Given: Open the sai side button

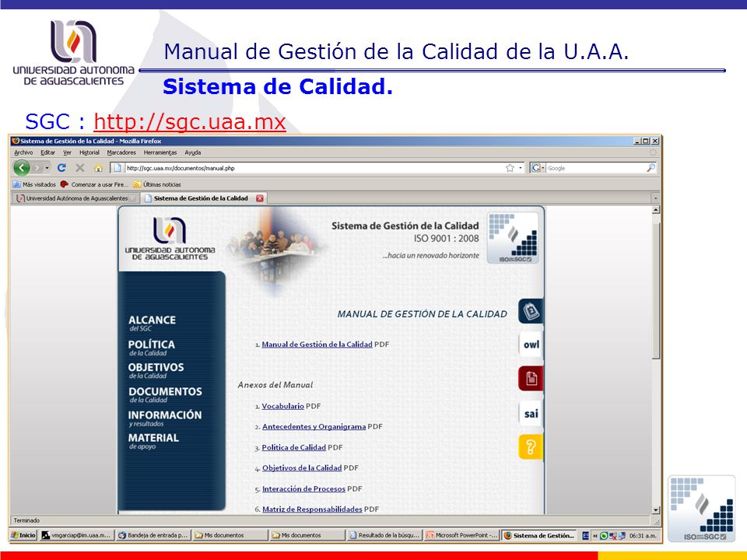Looking at the screenshot, I should tap(531, 413).
